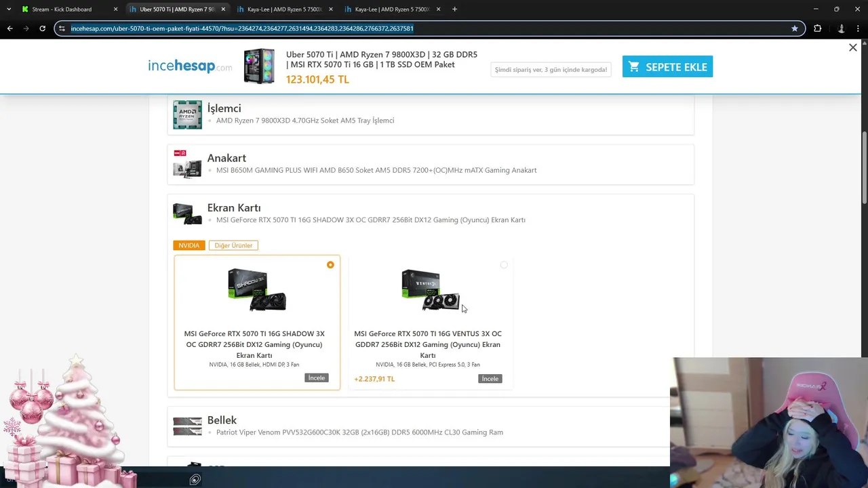The width and height of the screenshot is (868, 488).
Task: Reload the current page
Action: tap(42, 28)
